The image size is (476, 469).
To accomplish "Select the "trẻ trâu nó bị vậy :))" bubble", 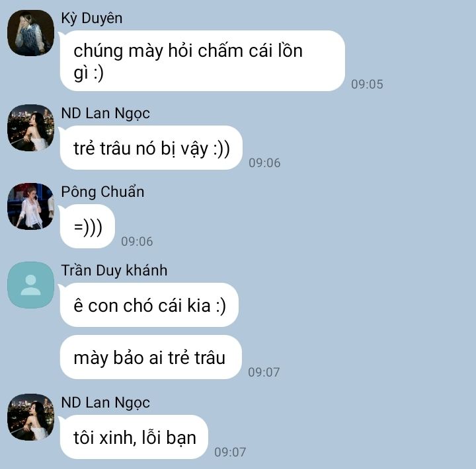I will [151, 148].
